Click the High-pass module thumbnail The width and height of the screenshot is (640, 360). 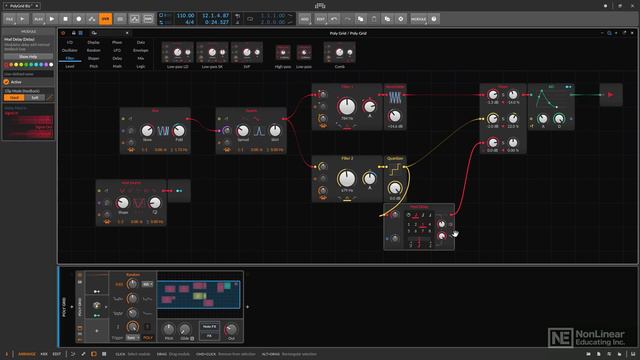pos(283,53)
